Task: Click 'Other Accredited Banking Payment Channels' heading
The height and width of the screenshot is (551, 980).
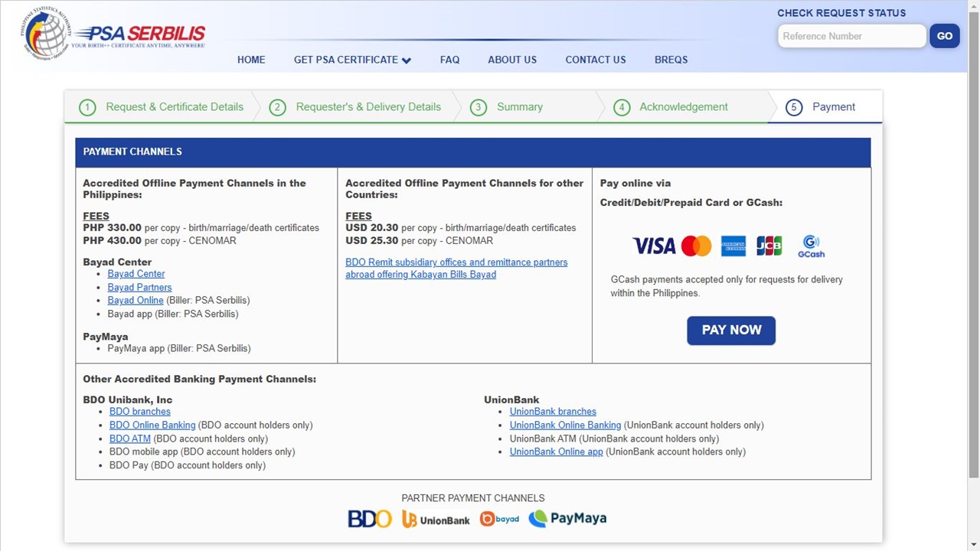Action: pos(199,379)
